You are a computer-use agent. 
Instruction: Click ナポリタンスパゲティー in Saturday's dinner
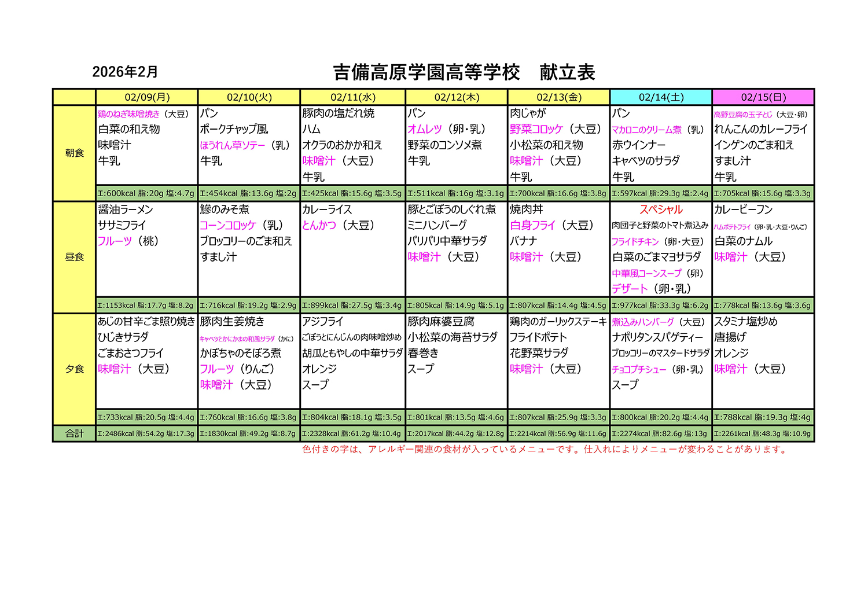(x=658, y=337)
